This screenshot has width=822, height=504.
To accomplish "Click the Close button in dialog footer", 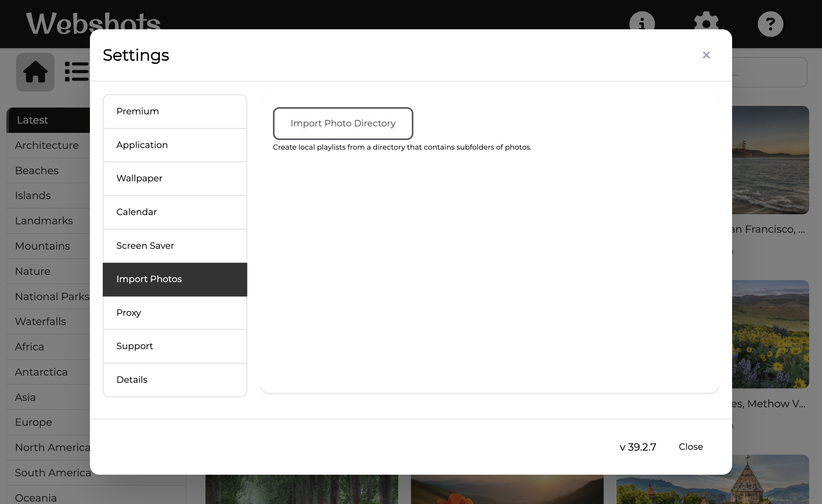I will pos(691,447).
